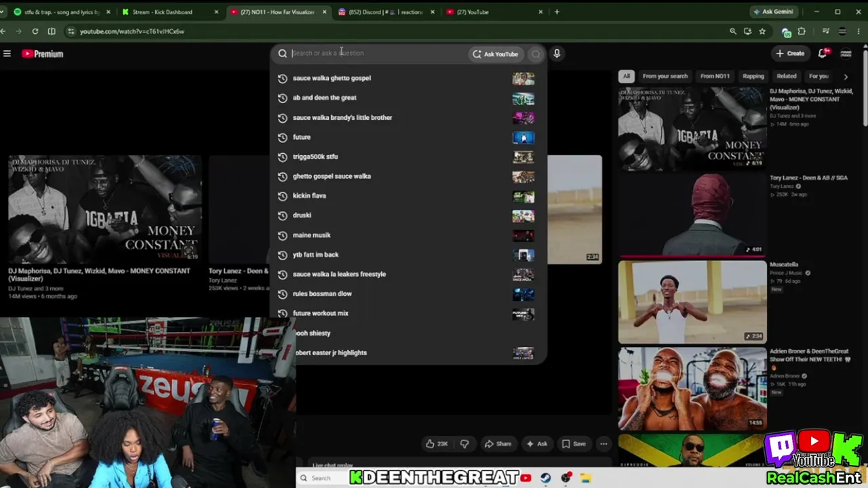Open the Chrome three-dot menu

click(859, 31)
